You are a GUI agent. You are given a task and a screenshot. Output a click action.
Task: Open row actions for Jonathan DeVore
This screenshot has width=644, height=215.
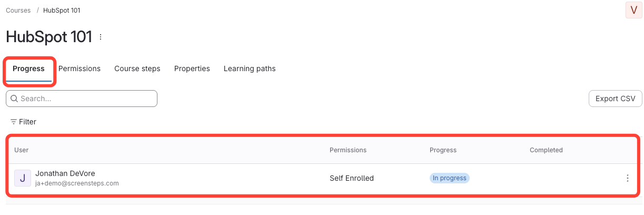pyautogui.click(x=627, y=178)
